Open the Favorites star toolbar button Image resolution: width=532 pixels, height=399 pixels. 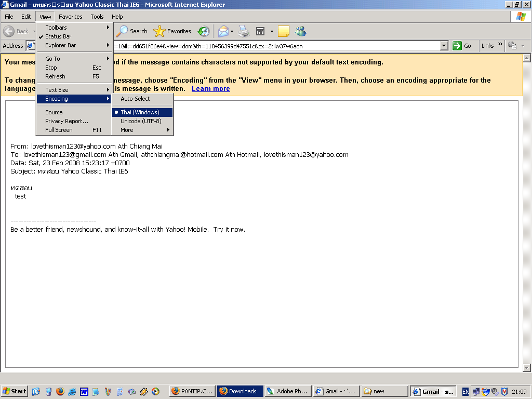(x=172, y=31)
